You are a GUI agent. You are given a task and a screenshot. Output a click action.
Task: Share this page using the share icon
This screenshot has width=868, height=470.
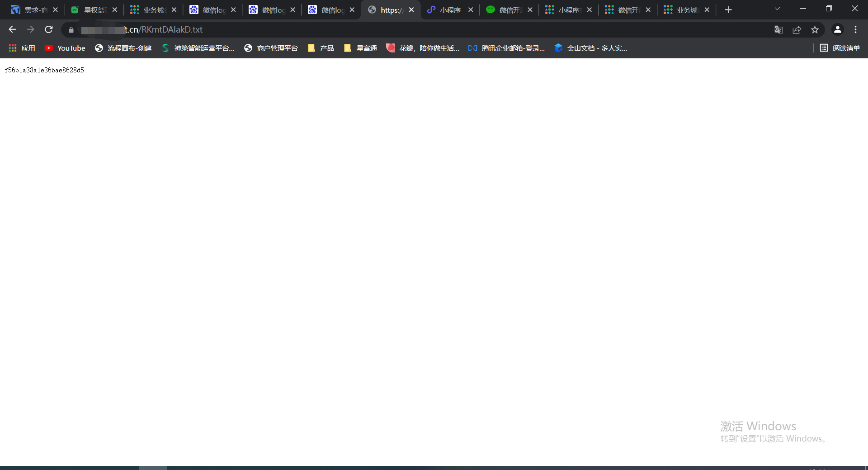point(797,30)
